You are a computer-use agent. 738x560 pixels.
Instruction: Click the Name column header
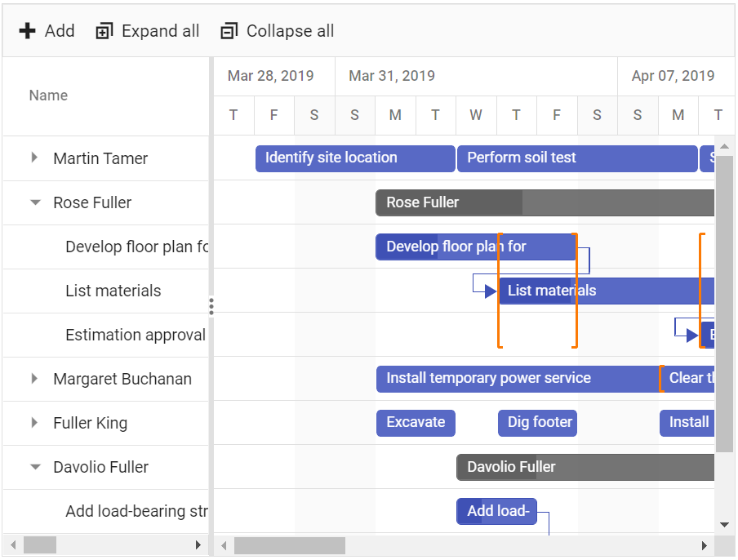point(48,96)
